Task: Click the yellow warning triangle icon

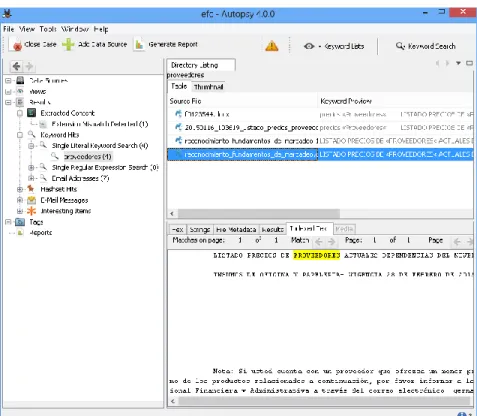Action: click(x=272, y=46)
